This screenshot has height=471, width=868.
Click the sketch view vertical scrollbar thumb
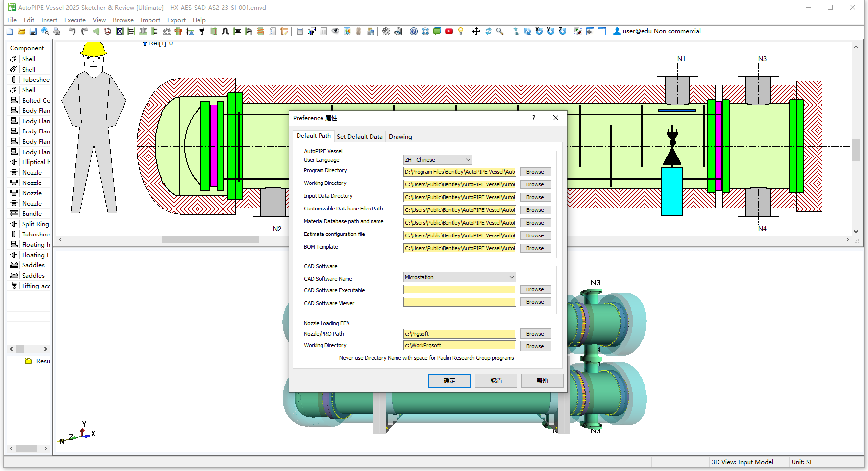pyautogui.click(x=856, y=150)
